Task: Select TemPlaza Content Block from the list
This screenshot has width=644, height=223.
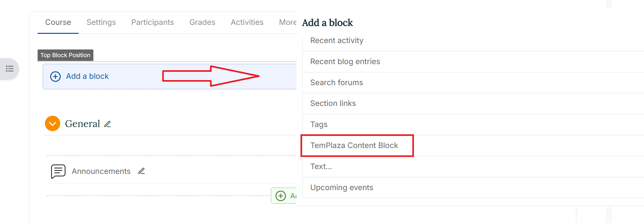Action: [x=354, y=145]
